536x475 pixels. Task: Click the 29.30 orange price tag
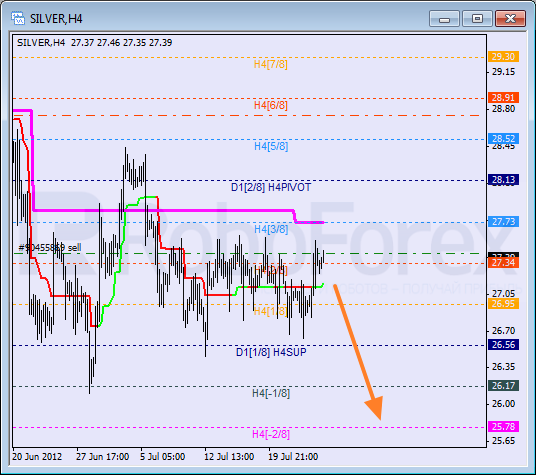pos(503,56)
